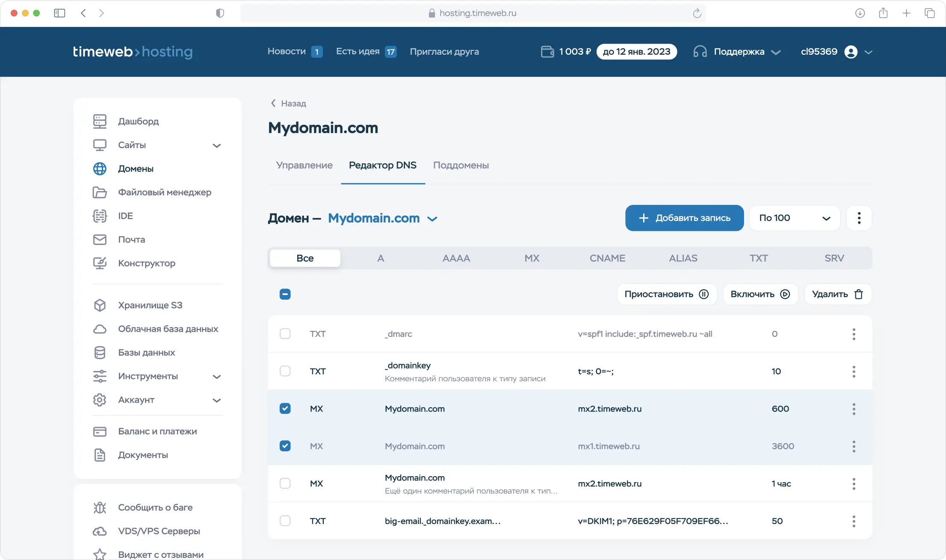Open the Поддержка headset menu
Viewport: 946px width, 560px height.
(739, 51)
